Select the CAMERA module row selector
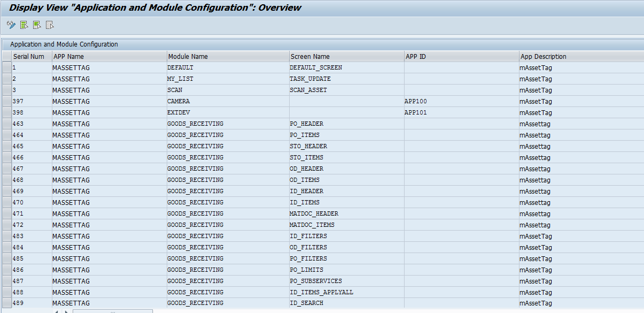This screenshot has height=313, width=644. (6, 101)
